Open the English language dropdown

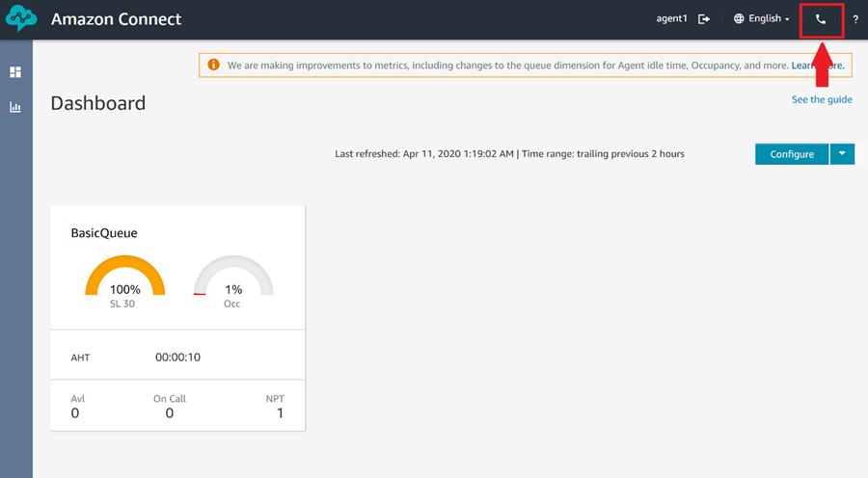pos(769,19)
